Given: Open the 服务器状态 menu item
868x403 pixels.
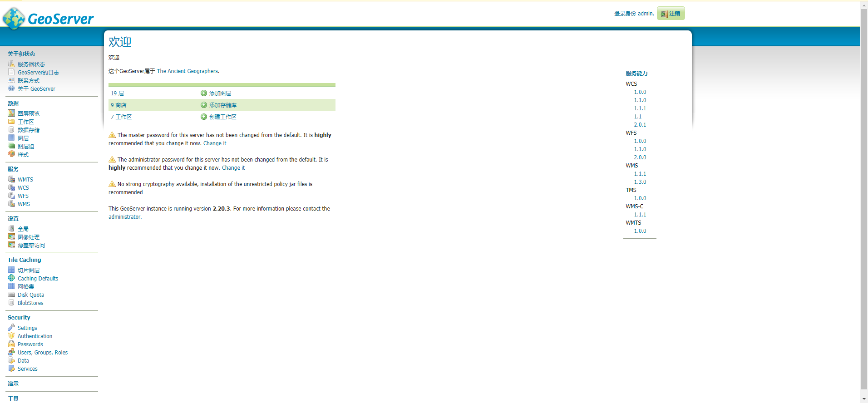Looking at the screenshot, I should (x=31, y=64).
